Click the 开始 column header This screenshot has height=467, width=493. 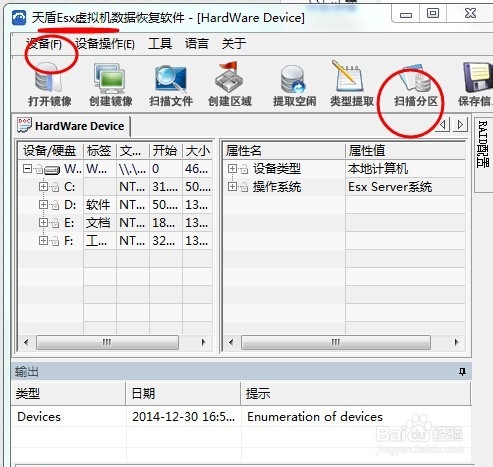coord(166,151)
